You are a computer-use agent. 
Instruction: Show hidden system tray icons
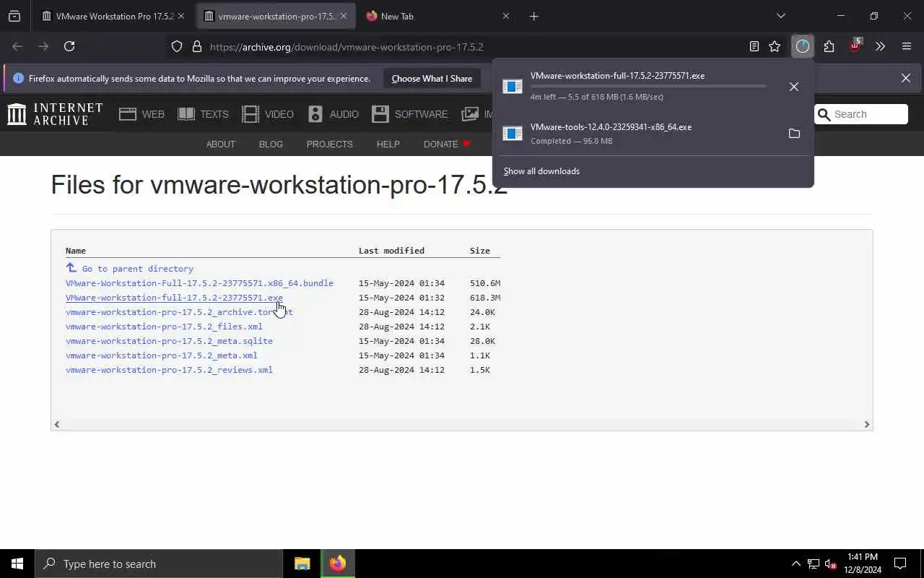click(x=796, y=564)
